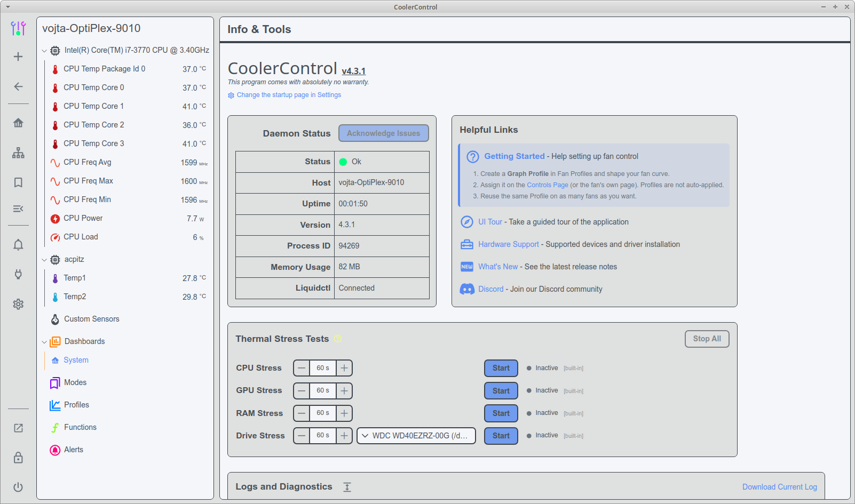Start the CPU Stress test

pyautogui.click(x=501, y=368)
